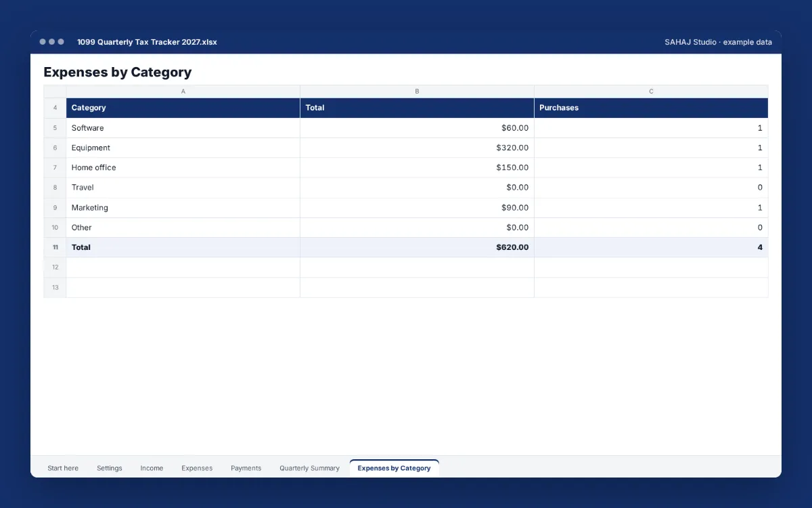Click the $620.00 grand total cell
The image size is (812, 508).
[417, 247]
